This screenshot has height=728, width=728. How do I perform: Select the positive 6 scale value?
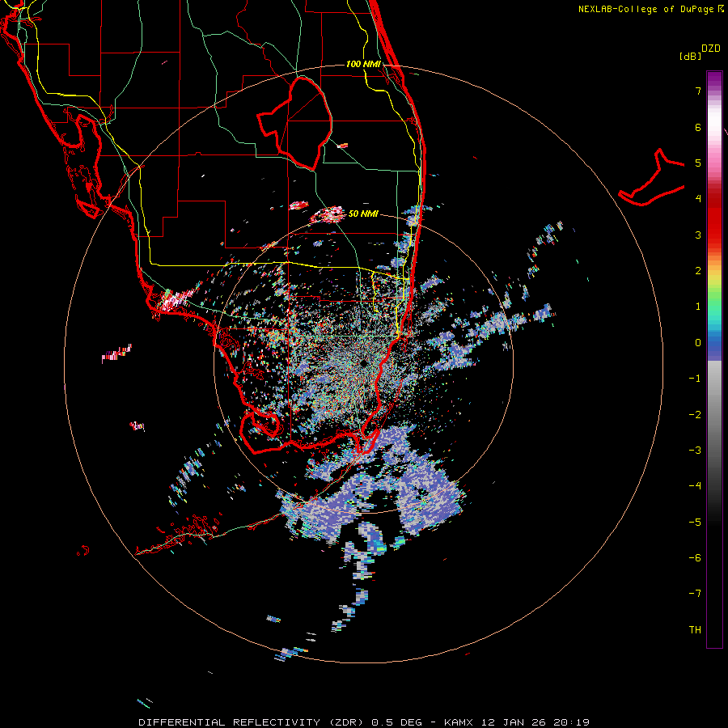click(698, 127)
